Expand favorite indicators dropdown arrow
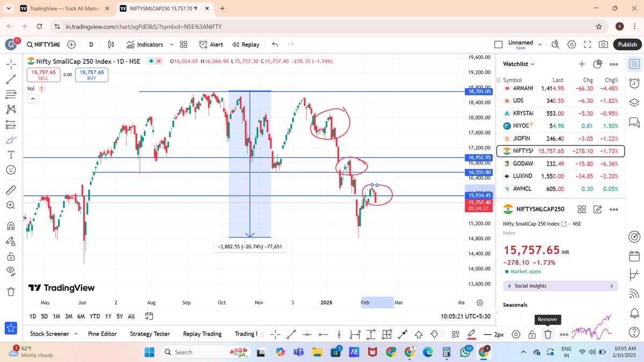Screen dimensions: 644x362 (172, 45)
